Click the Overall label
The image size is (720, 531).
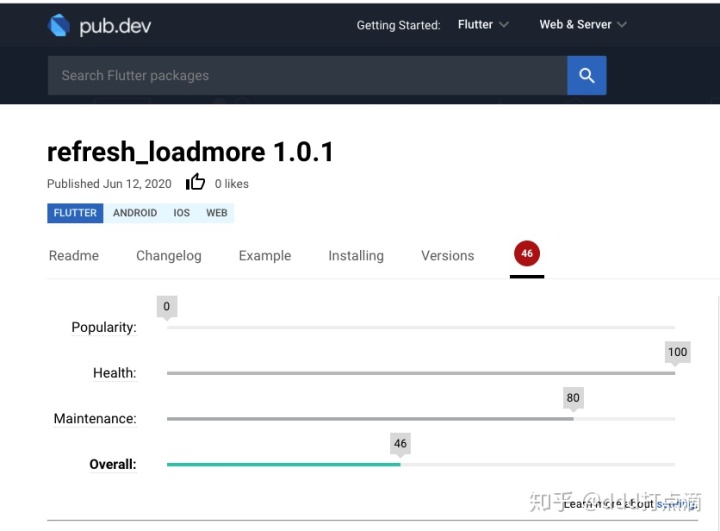point(113,464)
